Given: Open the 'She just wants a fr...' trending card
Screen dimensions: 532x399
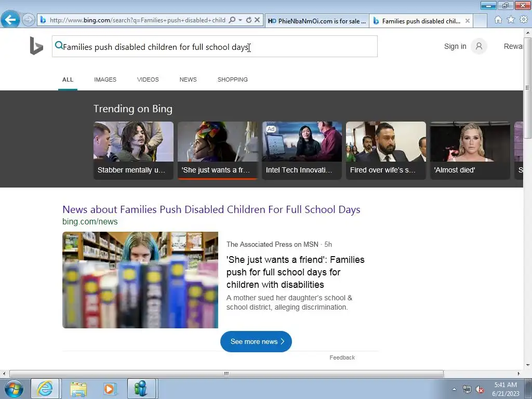Looking at the screenshot, I should tap(218, 150).
